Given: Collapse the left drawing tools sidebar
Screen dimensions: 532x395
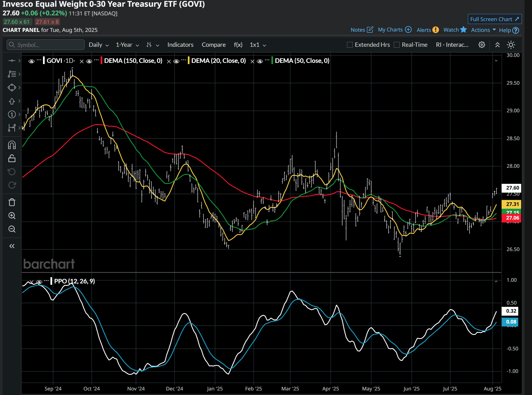Looking at the screenshot, I should click(x=12, y=246).
